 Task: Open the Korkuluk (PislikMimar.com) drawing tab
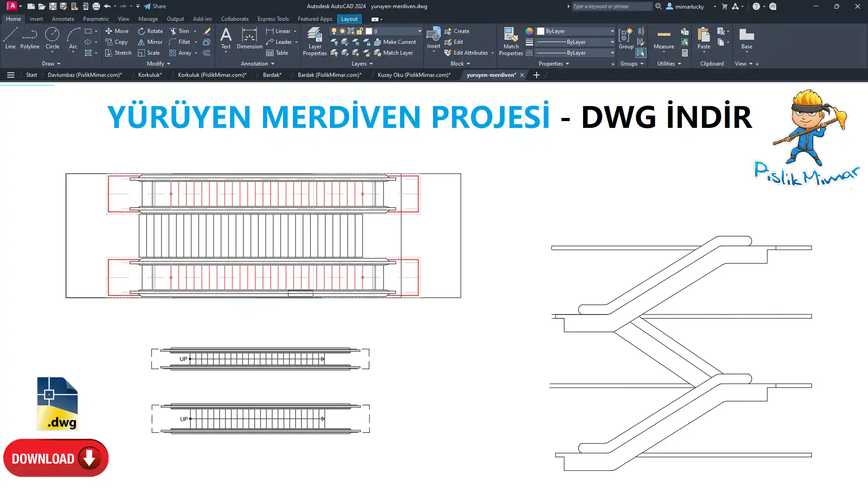coord(212,75)
